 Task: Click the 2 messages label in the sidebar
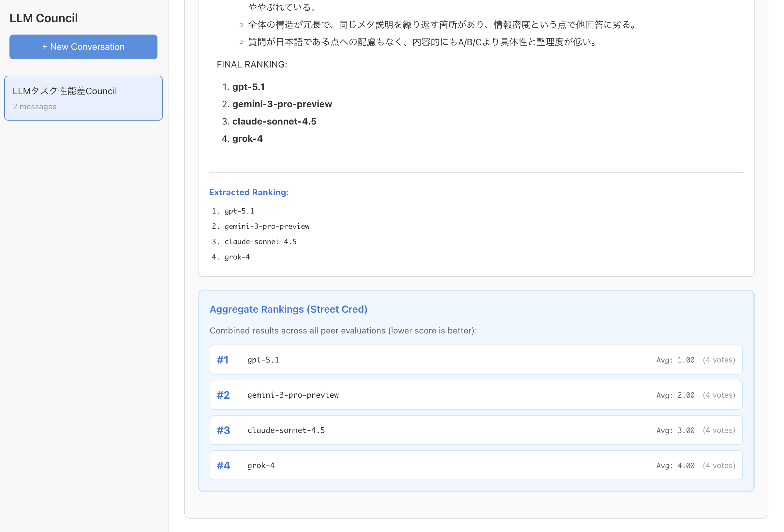(35, 107)
